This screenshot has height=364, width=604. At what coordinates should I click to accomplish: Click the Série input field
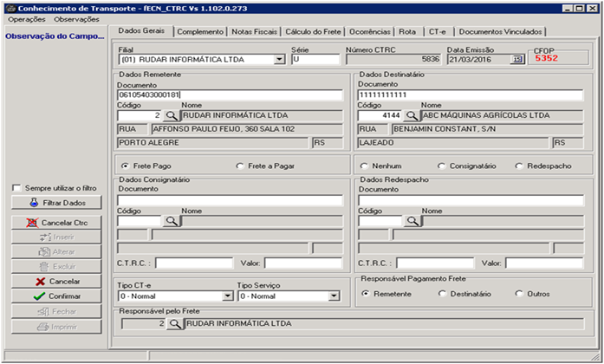[x=316, y=60]
